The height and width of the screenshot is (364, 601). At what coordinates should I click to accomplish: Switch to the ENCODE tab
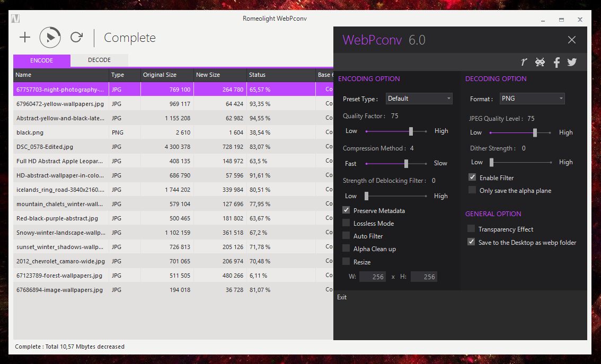point(41,60)
